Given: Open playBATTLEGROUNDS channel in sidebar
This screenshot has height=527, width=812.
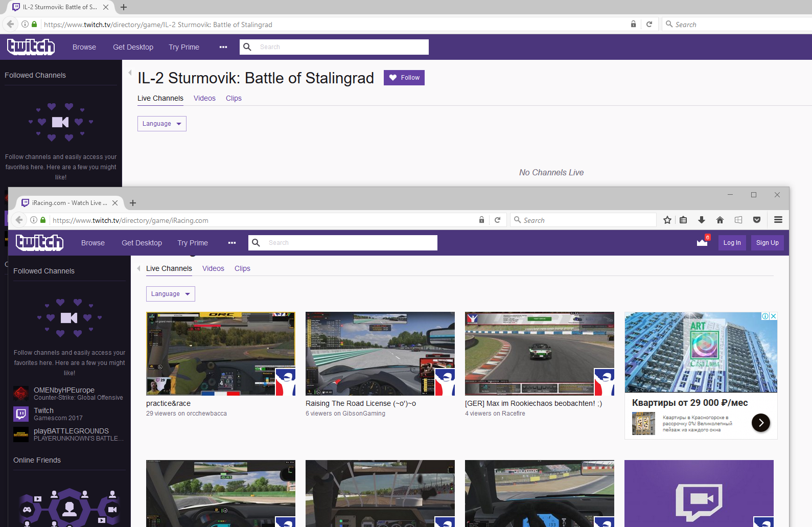Looking at the screenshot, I should click(x=68, y=434).
